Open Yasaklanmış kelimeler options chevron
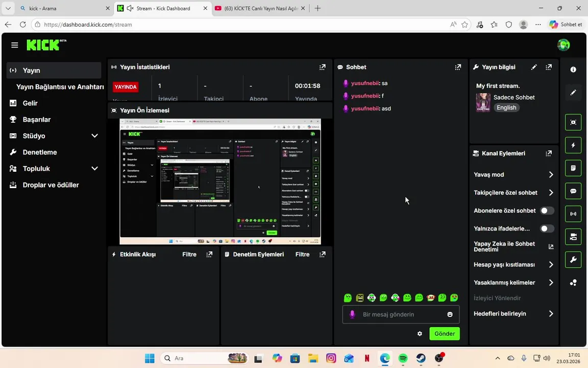Image resolution: width=588 pixels, height=368 pixels. pyautogui.click(x=551, y=283)
